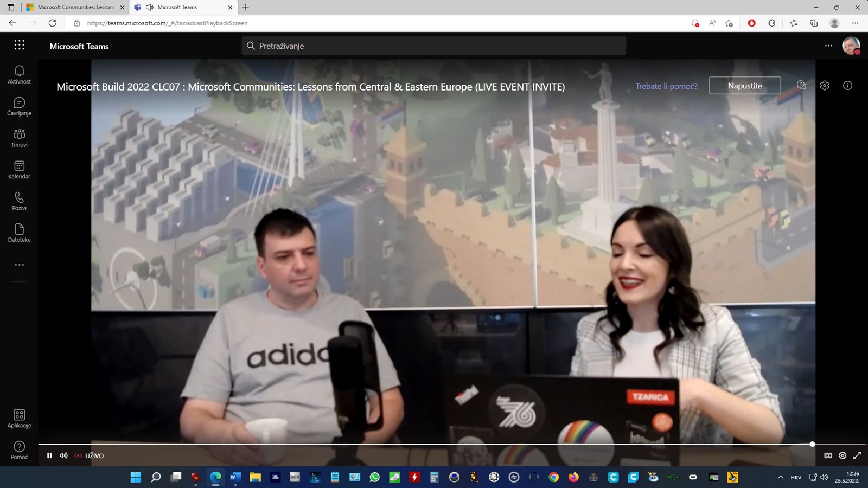Show hidden system tray icons
The height and width of the screenshot is (488, 868).
[780, 477]
